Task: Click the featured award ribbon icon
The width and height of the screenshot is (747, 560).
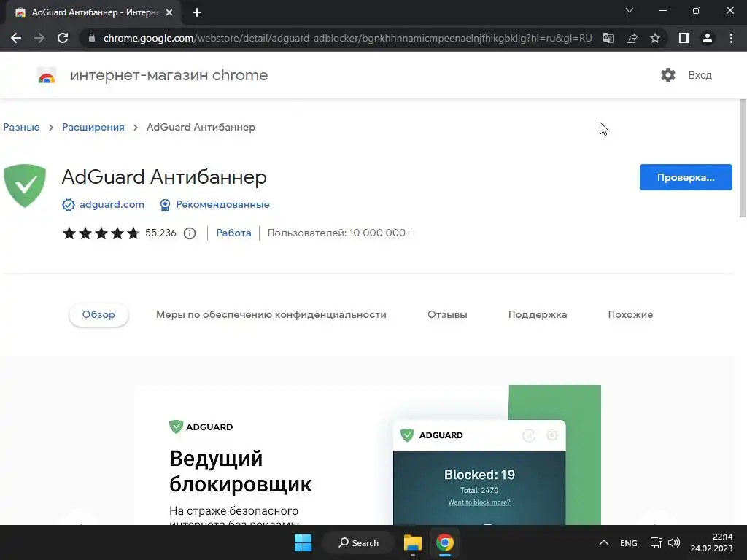Action: click(165, 205)
